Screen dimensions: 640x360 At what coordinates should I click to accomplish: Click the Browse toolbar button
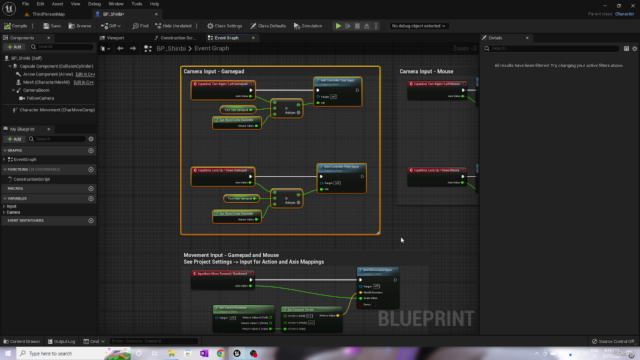click(80, 26)
